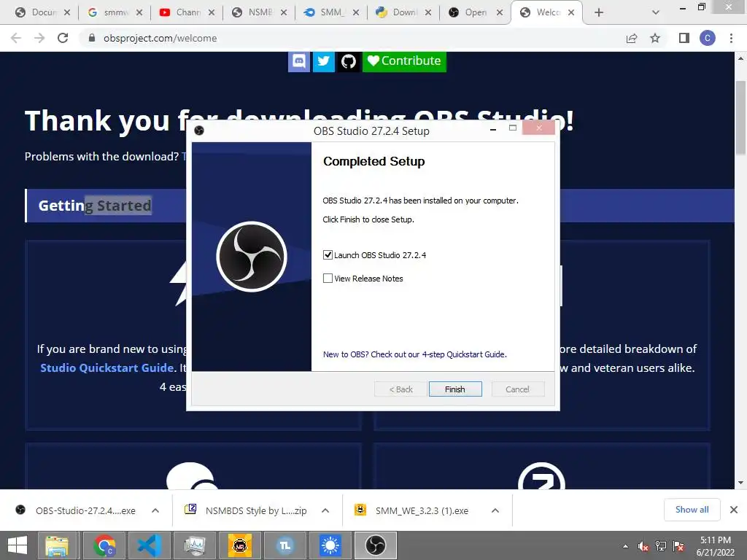The width and height of the screenshot is (747, 560).
Task: Open the NSMBDS Style by L zip download
Action: [247, 510]
